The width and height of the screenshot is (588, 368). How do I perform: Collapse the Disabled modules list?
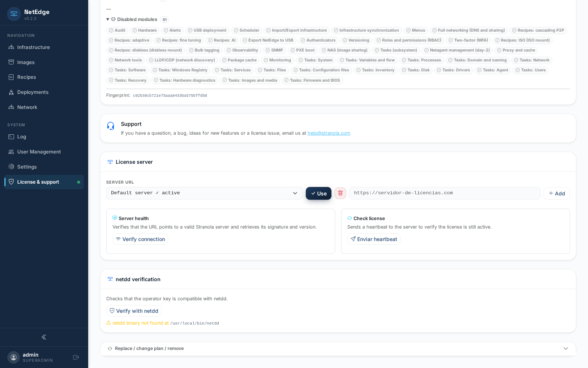tap(108, 20)
